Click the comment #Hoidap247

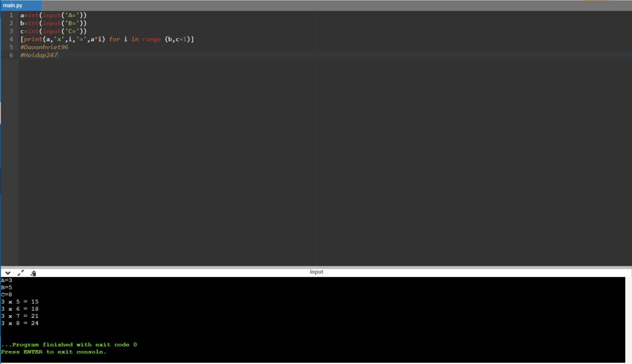[x=39, y=56]
